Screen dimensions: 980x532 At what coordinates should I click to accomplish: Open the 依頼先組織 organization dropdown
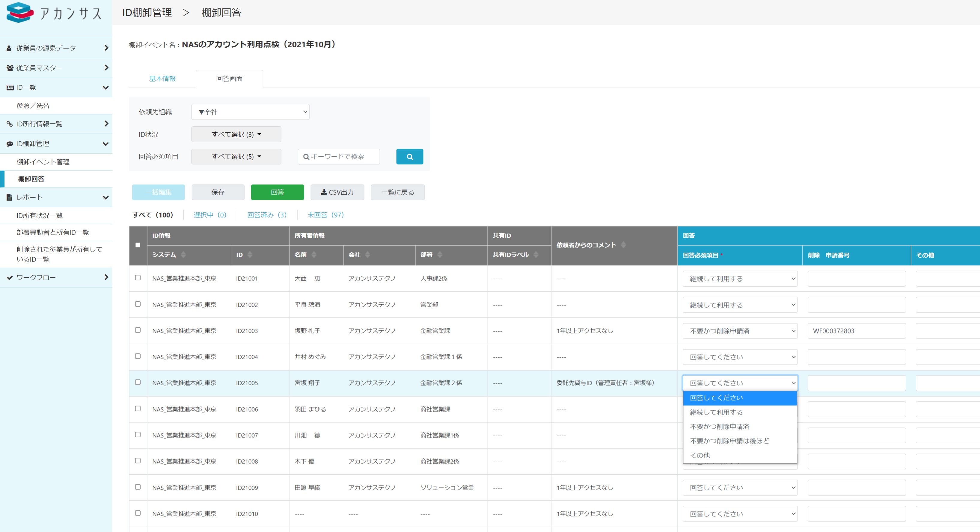250,111
